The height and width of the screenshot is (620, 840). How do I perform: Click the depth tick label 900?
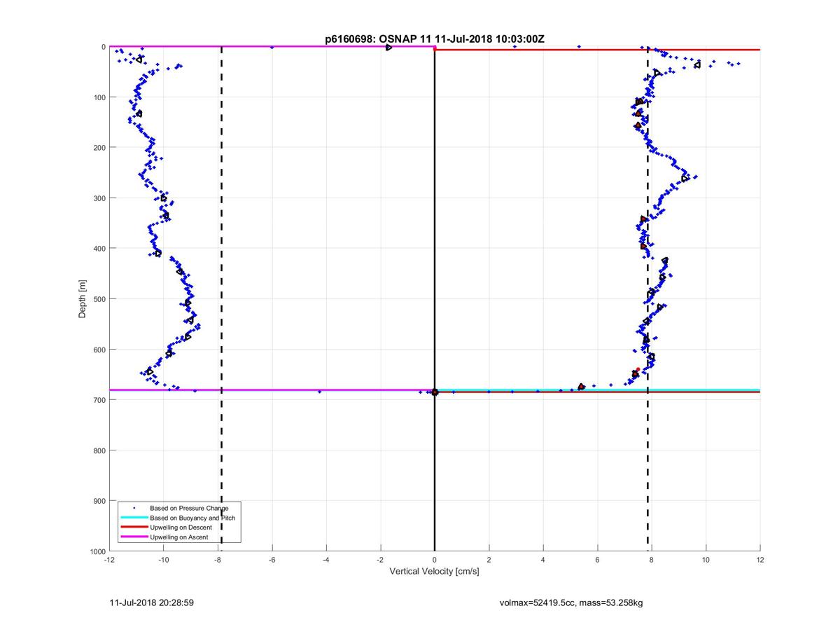pos(99,501)
